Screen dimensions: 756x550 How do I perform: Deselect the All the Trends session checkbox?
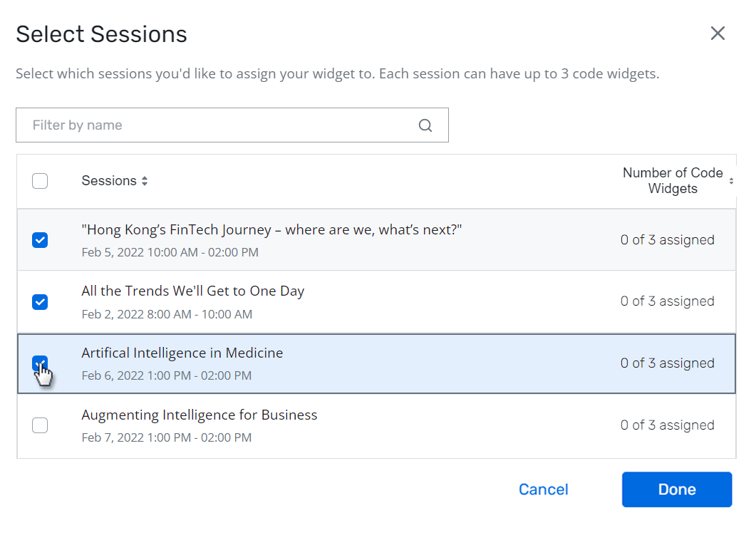40,302
